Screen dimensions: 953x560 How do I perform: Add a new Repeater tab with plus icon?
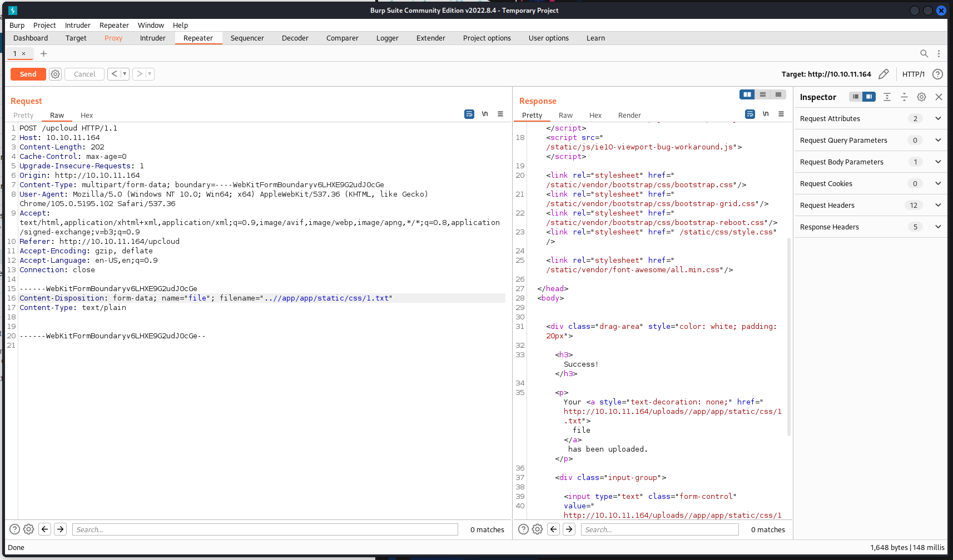[43, 53]
